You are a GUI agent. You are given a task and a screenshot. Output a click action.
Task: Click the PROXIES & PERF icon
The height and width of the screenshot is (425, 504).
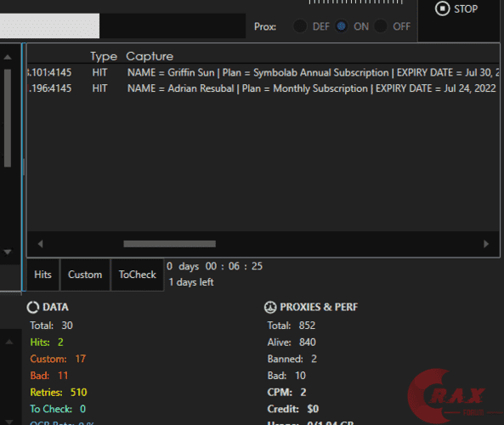pos(270,307)
